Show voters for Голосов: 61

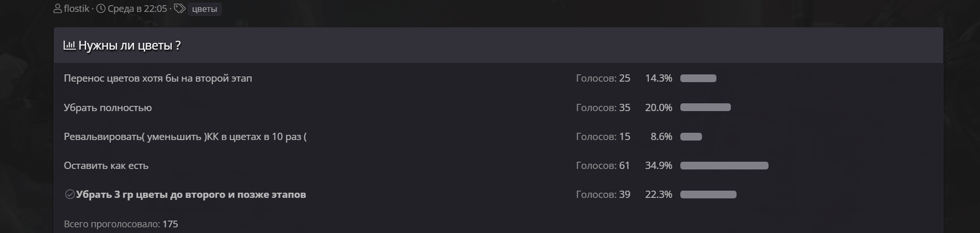click(603, 166)
